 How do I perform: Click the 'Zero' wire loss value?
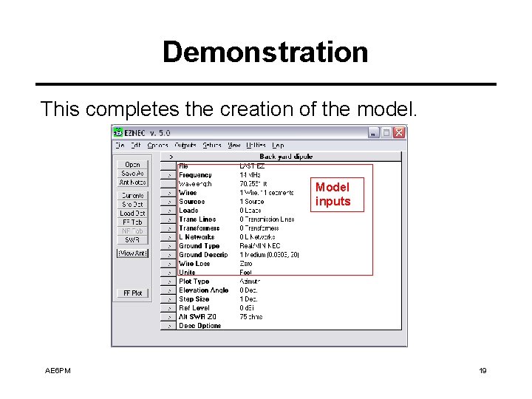(x=246, y=264)
